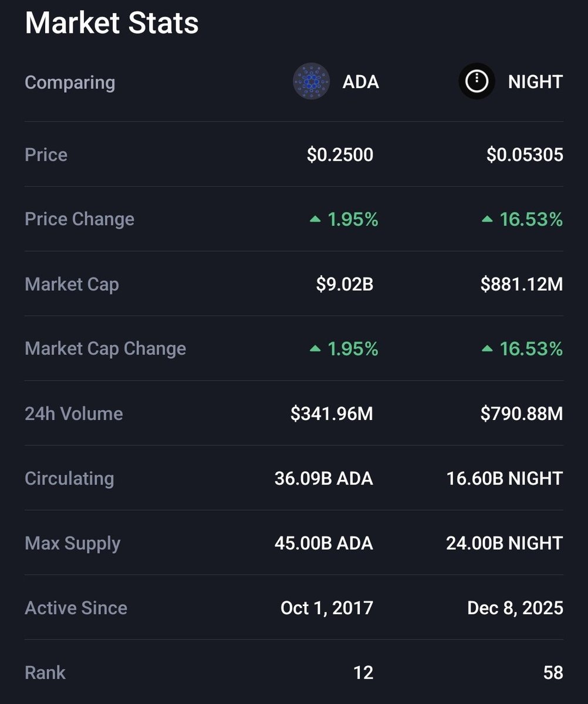Click ADA price value $0.2500
This screenshot has width=588, height=704.
click(x=340, y=155)
